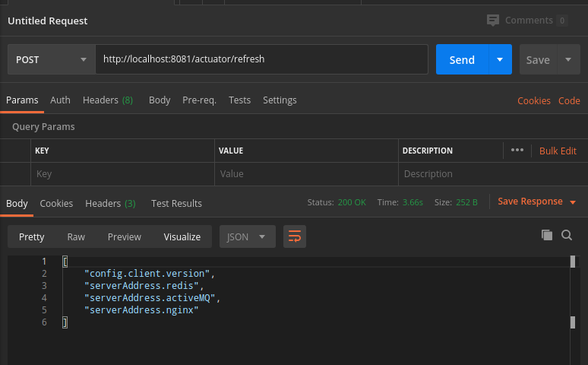Open the Cookies link
Screen dimensions: 588x365
[x=534, y=101]
